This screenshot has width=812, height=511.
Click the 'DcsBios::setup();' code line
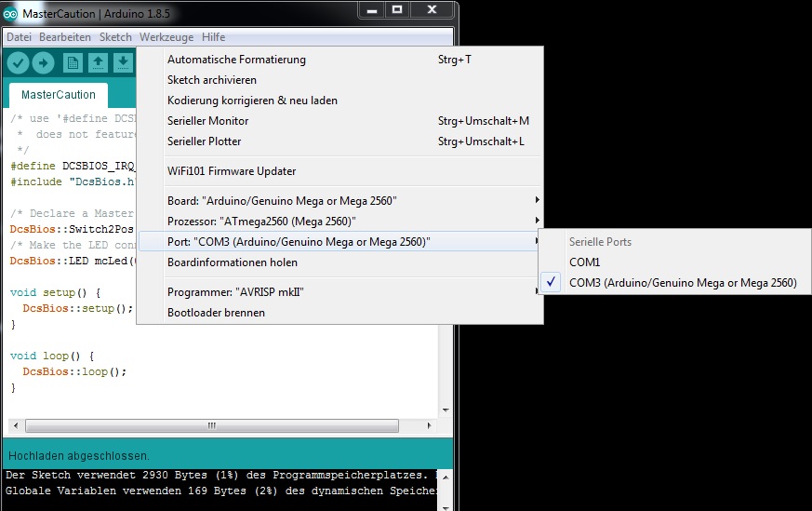tap(77, 308)
